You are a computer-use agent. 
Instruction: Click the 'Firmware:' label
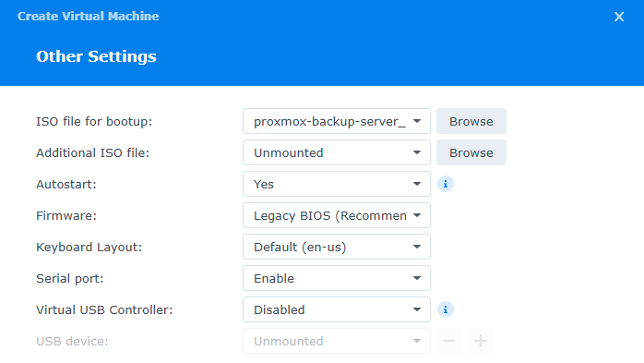click(x=66, y=215)
